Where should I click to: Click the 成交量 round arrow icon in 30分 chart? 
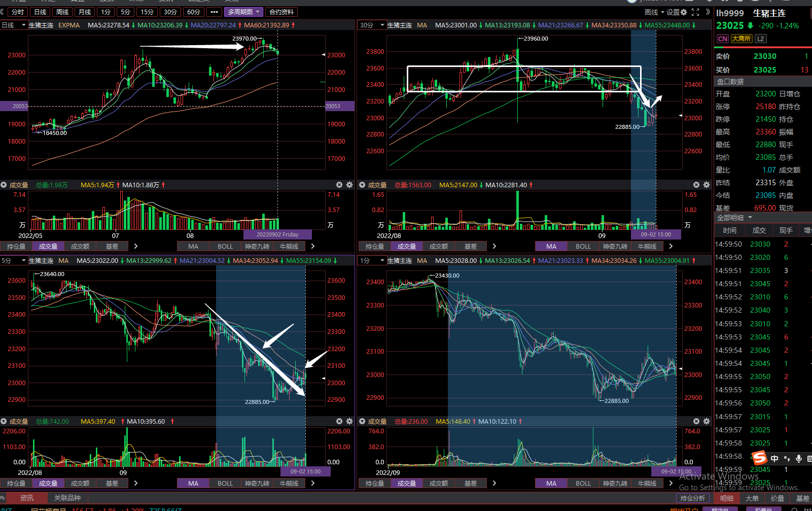tap(362, 185)
